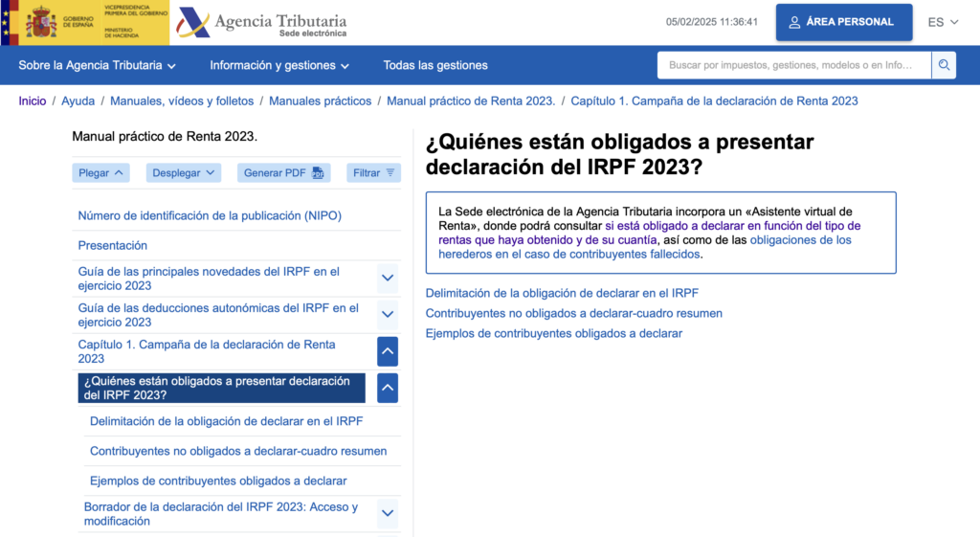Generate PDF of the manual
Viewport: 980px width, 537px height.
283,173
